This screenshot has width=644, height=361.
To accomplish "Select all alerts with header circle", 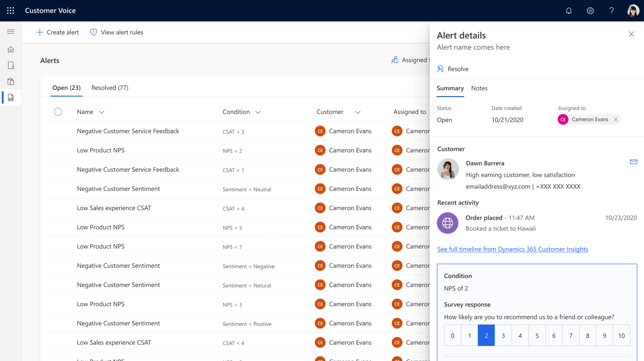I will pos(58,112).
